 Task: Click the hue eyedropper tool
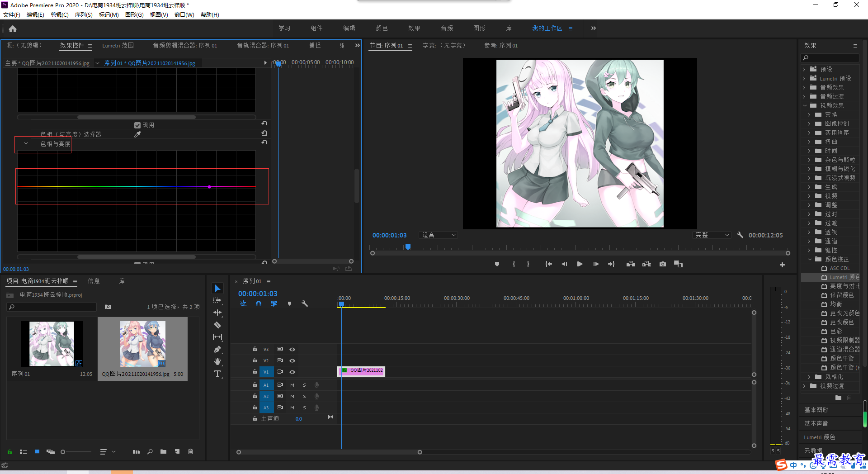coord(137,134)
